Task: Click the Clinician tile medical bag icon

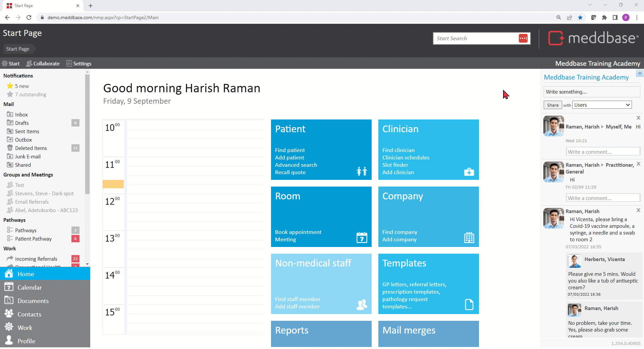Action: click(469, 172)
